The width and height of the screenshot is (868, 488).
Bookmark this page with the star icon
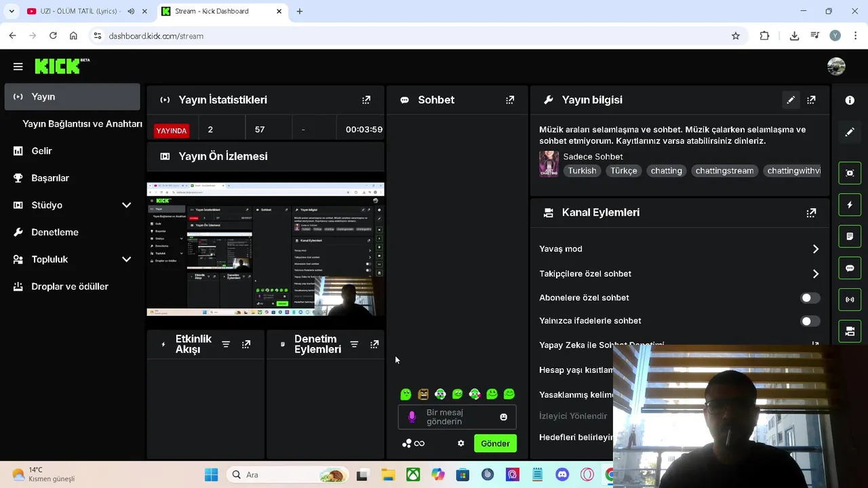coord(736,36)
